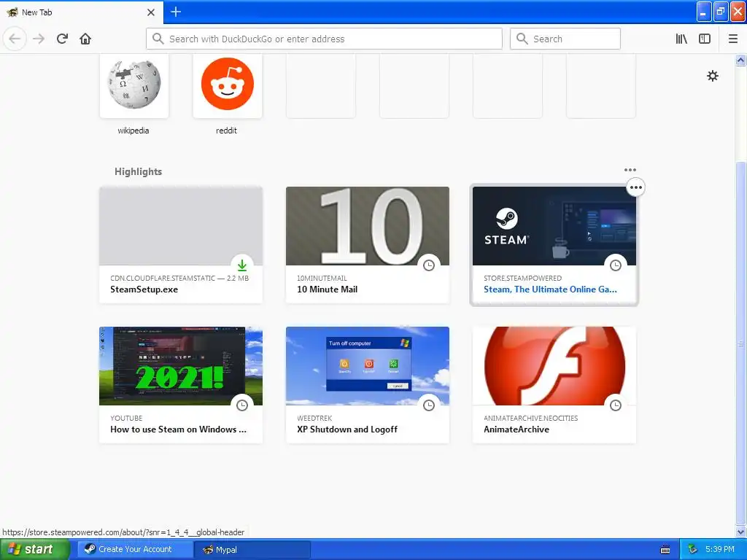Screen dimensions: 747x560
Task: Click the vertical scrollbar thumb
Action: tap(741, 343)
